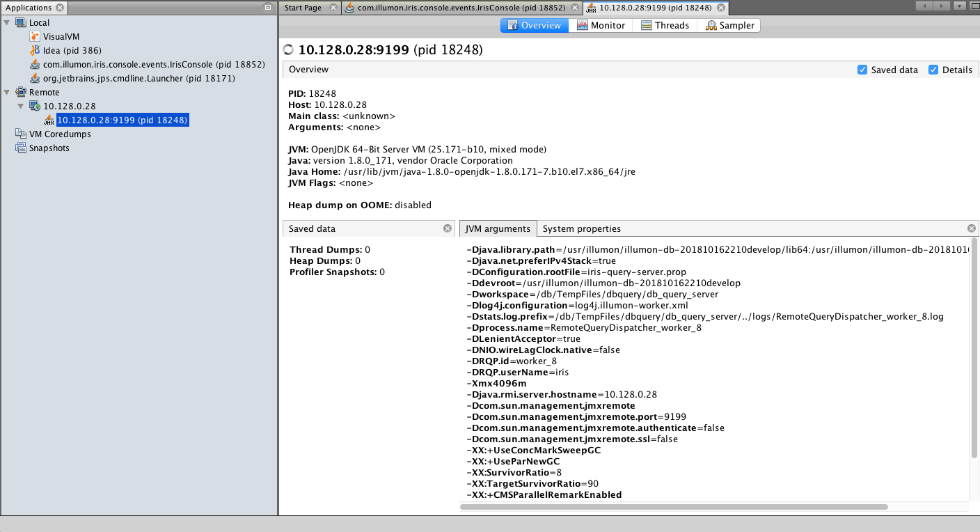Click the JMX connection icon for pid 18248
The image size is (980, 532).
pos(49,120)
